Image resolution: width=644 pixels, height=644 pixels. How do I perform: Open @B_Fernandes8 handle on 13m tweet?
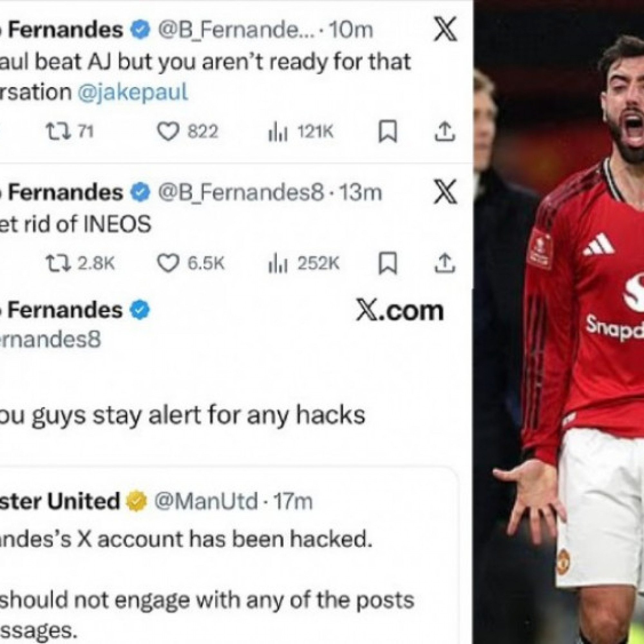(x=241, y=193)
